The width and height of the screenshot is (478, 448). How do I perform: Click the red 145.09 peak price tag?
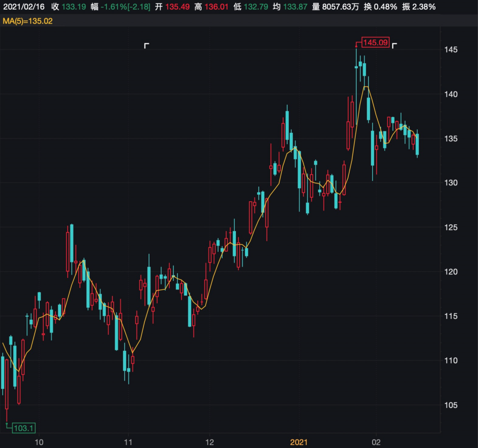pyautogui.click(x=375, y=42)
